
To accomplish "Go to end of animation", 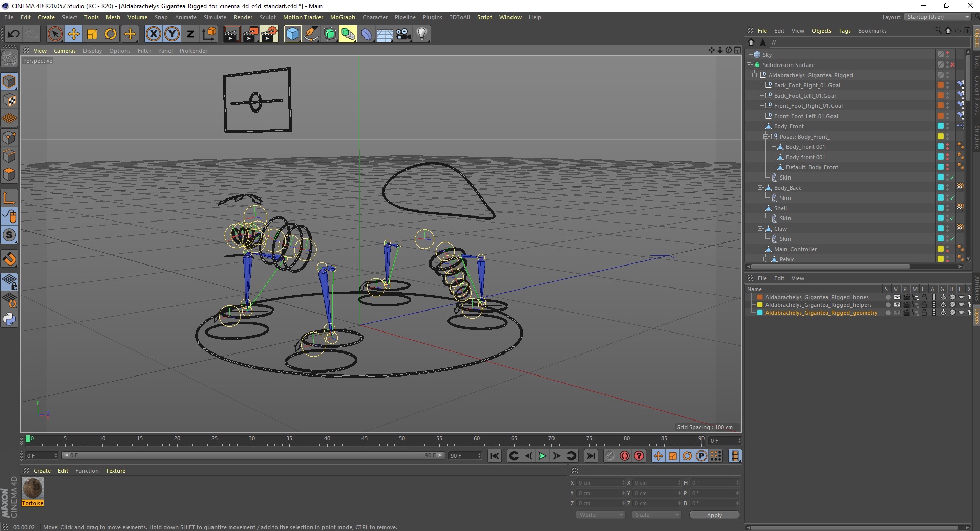I will (590, 456).
